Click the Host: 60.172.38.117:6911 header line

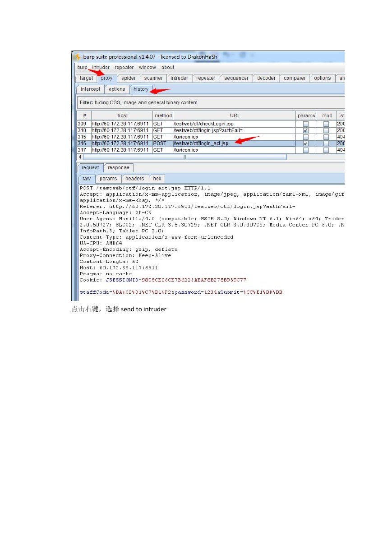pos(119,268)
